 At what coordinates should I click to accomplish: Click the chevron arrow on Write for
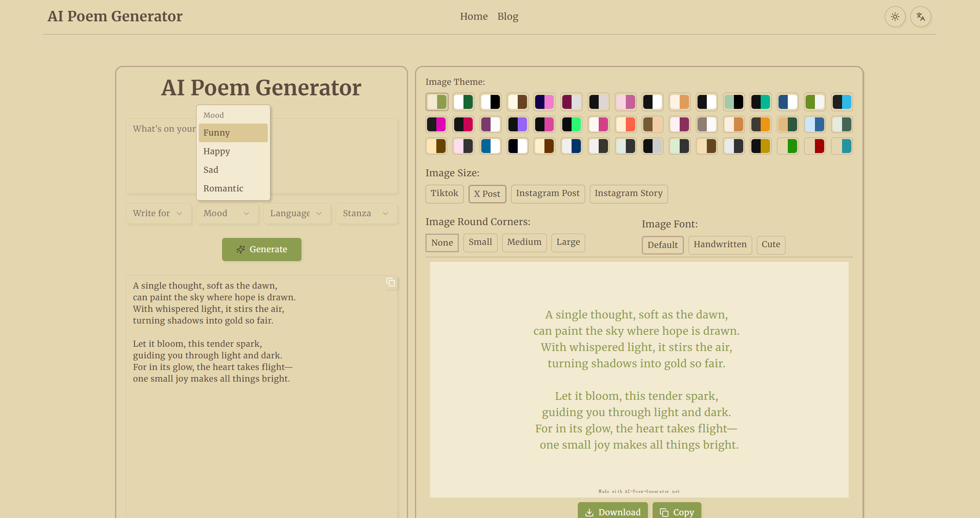179,213
